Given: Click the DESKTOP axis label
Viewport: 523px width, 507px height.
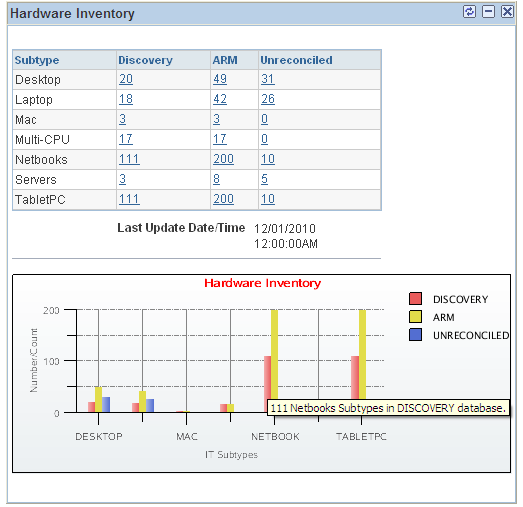Looking at the screenshot, I should [99, 437].
